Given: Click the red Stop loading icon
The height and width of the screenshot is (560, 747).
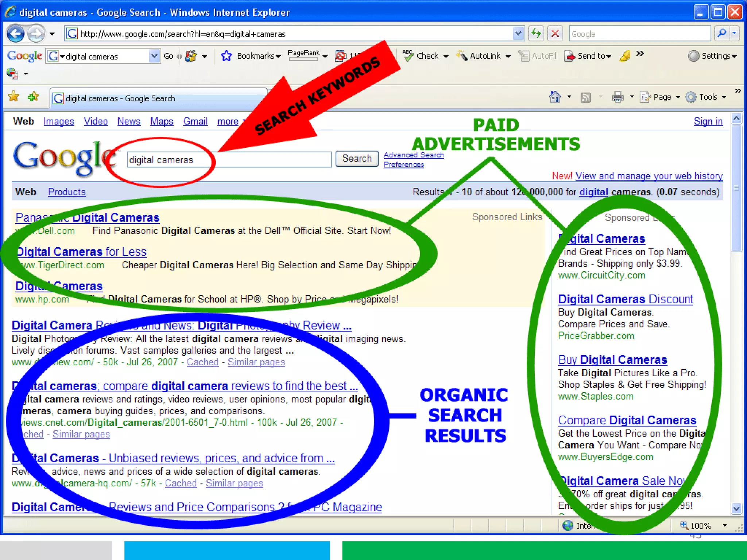Looking at the screenshot, I should 555,34.
